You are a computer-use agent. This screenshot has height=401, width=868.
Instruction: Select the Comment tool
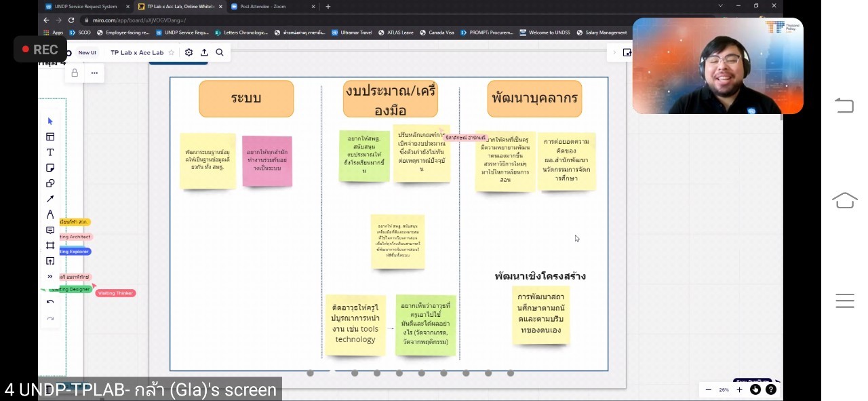point(50,230)
